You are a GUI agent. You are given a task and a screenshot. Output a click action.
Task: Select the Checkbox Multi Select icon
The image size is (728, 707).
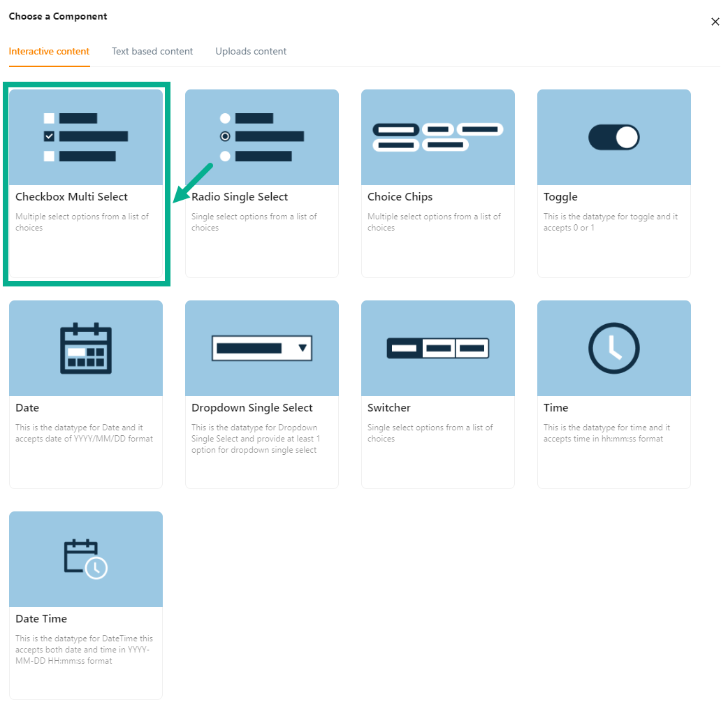(85, 137)
